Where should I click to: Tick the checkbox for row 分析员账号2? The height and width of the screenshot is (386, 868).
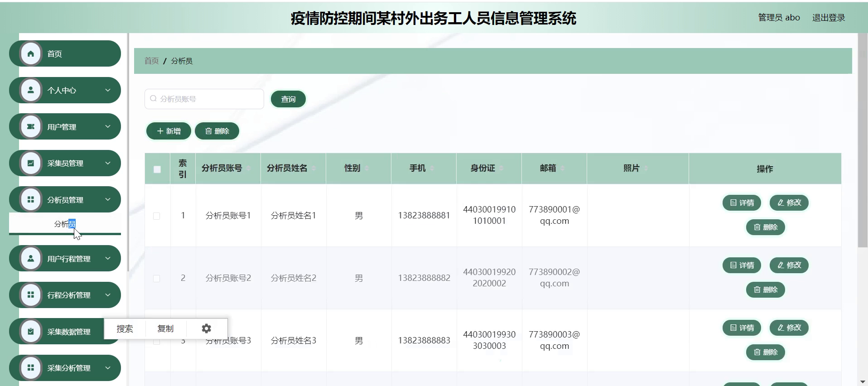(x=157, y=279)
